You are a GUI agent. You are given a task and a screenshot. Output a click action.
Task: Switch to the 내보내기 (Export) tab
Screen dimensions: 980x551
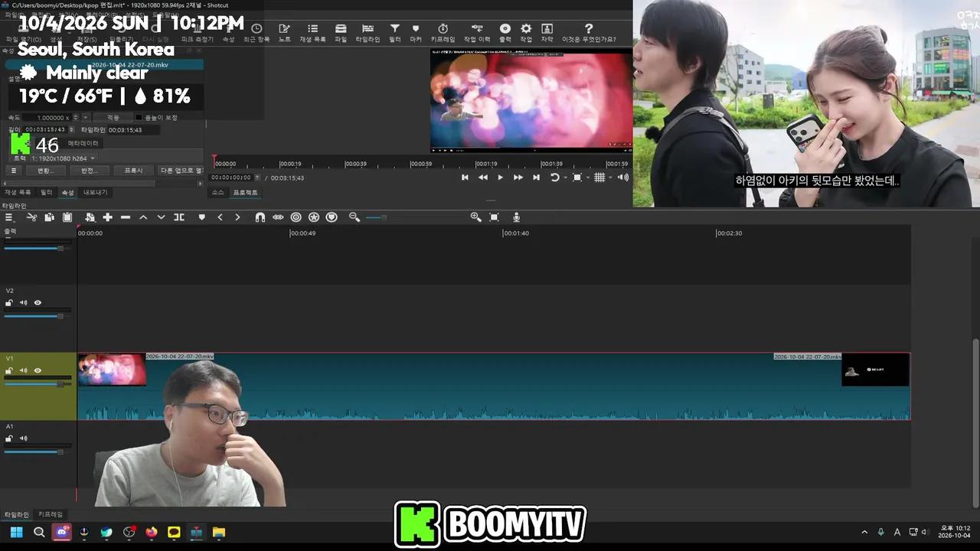96,192
